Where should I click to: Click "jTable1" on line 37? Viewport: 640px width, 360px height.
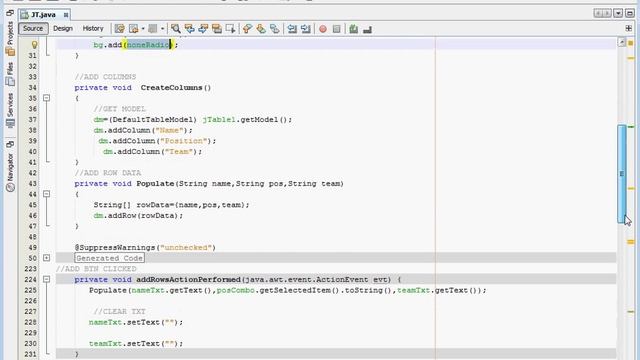click(219, 120)
